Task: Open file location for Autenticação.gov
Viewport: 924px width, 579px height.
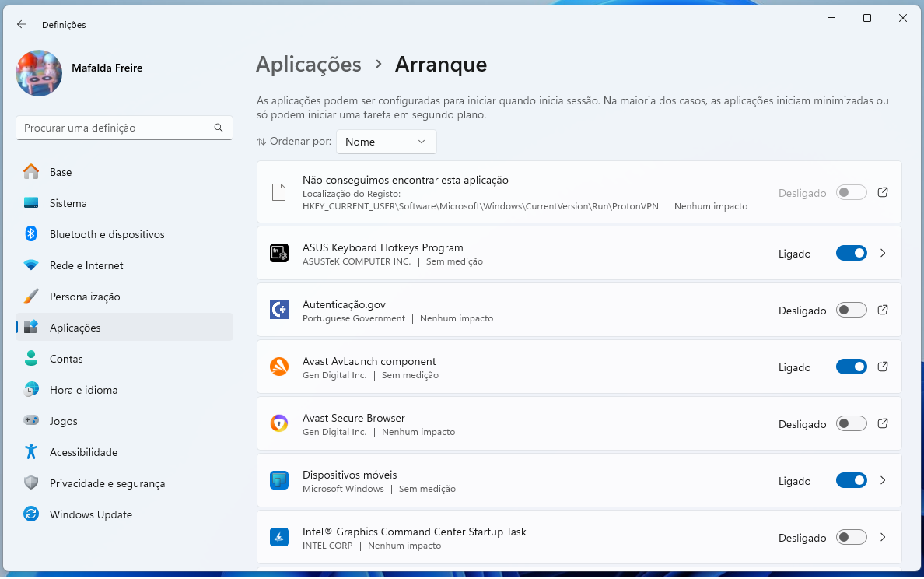Action: tap(883, 310)
